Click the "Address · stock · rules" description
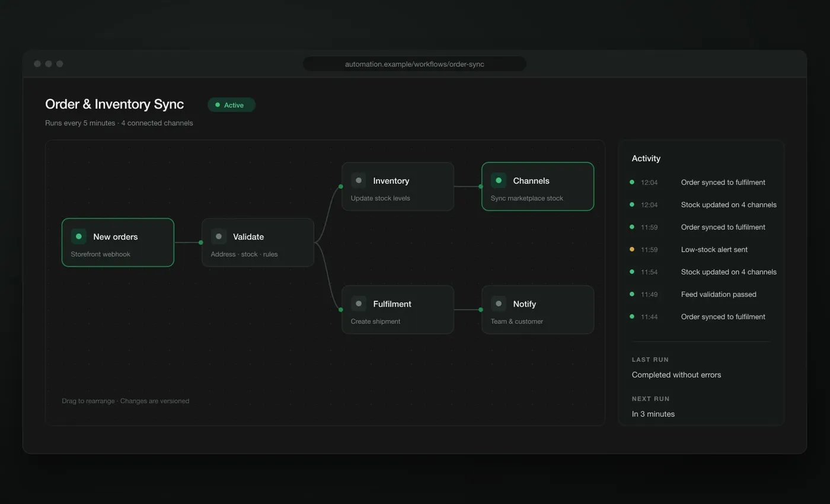The height and width of the screenshot is (504, 830). pos(244,254)
